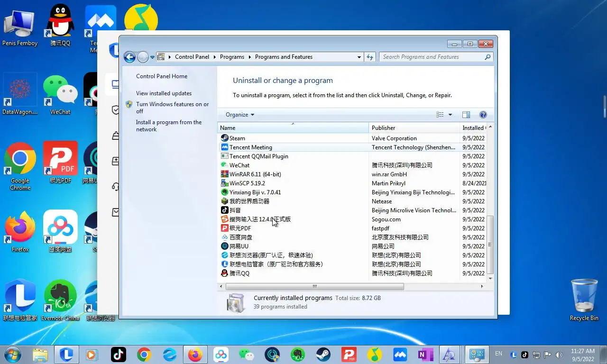607x364 pixels.
Task: Open 极光PDF desktop shortcut
Action: tap(60, 163)
